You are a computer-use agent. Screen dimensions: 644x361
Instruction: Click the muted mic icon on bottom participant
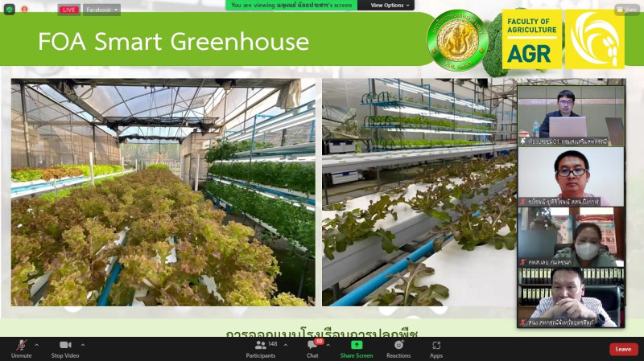click(x=522, y=322)
